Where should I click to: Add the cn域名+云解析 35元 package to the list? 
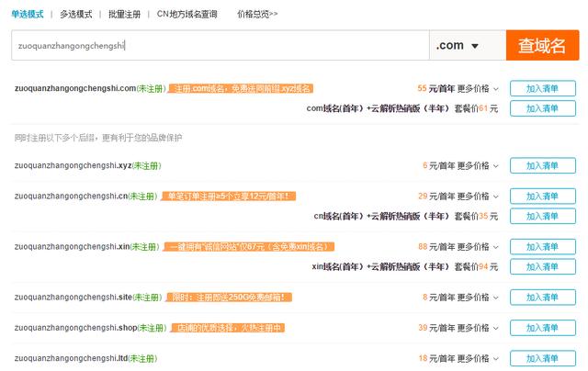(x=543, y=216)
